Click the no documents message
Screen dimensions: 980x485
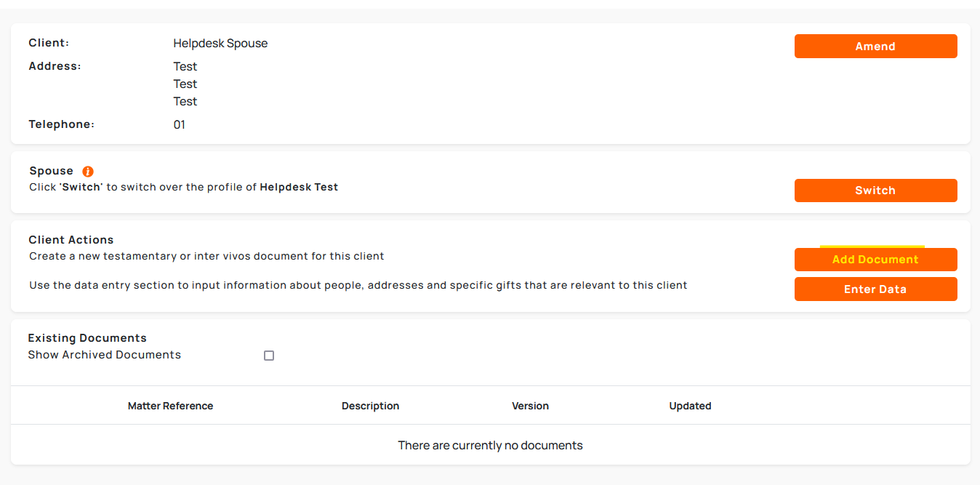click(490, 445)
